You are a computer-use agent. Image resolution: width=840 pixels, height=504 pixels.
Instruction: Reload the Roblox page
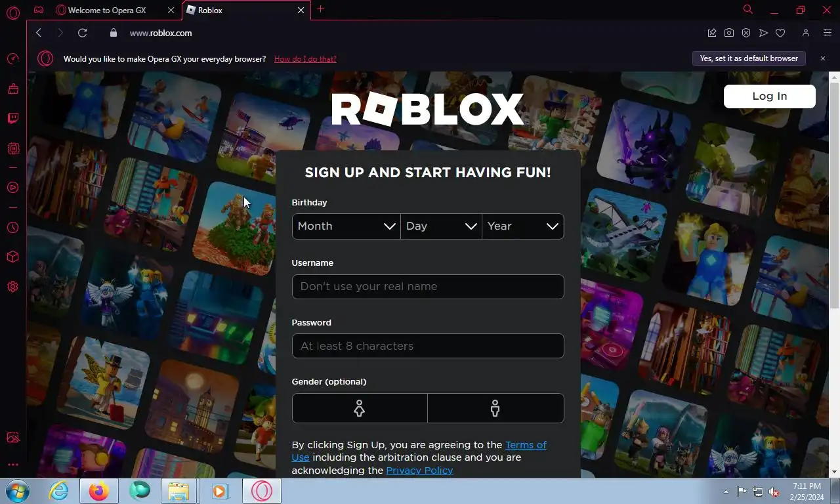pos(82,33)
